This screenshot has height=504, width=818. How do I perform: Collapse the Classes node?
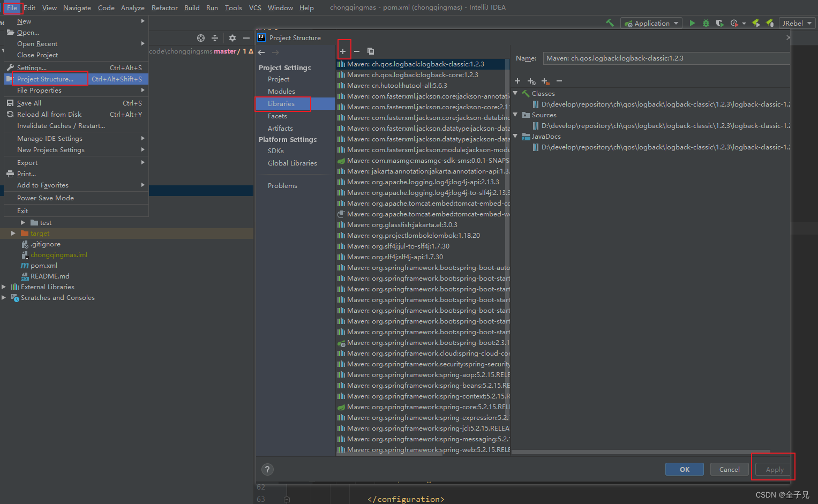pos(515,93)
